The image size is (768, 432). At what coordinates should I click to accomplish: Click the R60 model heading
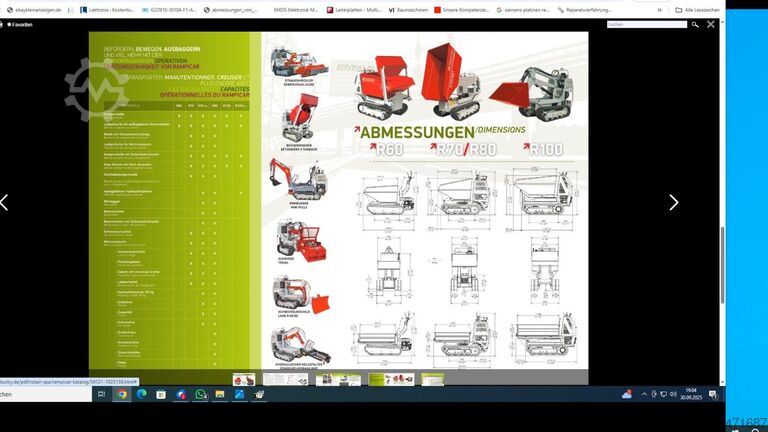point(387,149)
